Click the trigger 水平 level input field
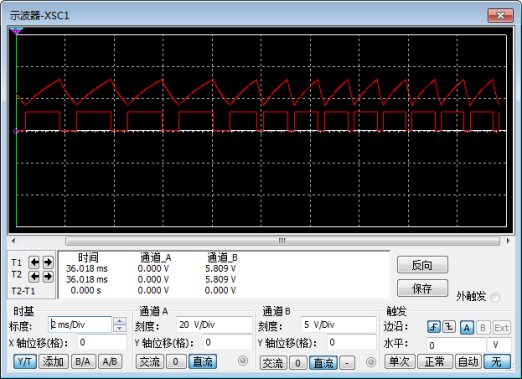 456,345
